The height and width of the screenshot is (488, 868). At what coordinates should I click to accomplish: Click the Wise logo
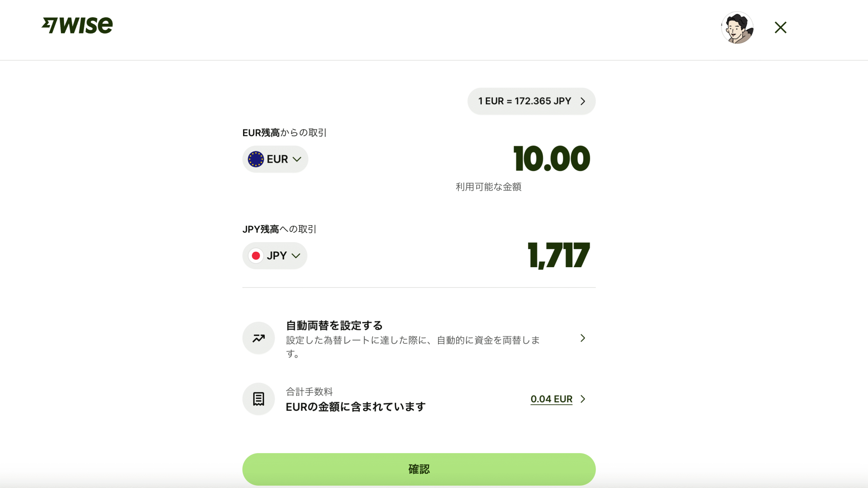pos(77,25)
